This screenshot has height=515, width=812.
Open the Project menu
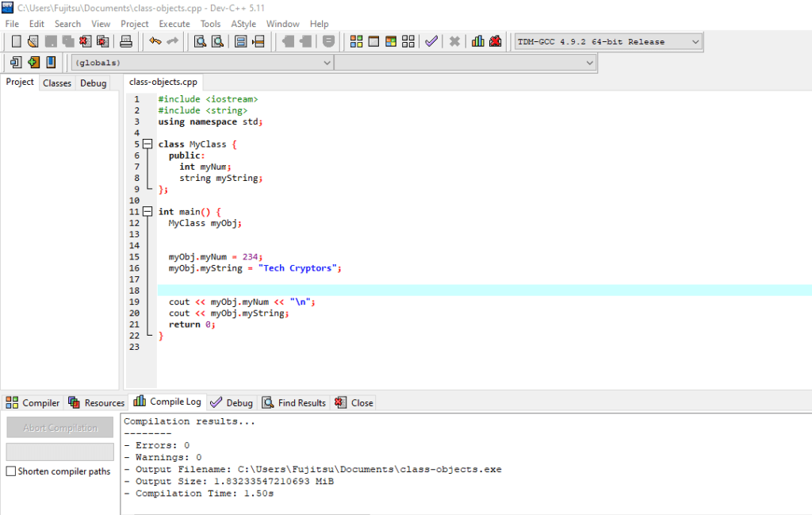click(x=135, y=24)
